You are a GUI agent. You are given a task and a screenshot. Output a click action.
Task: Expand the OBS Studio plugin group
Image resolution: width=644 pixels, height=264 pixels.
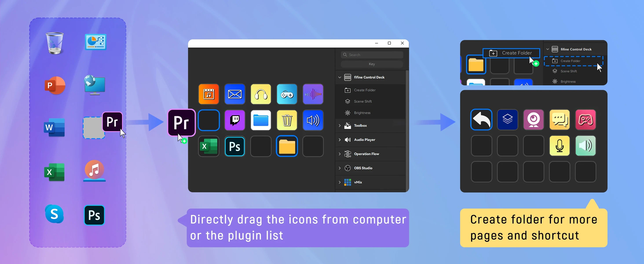340,168
